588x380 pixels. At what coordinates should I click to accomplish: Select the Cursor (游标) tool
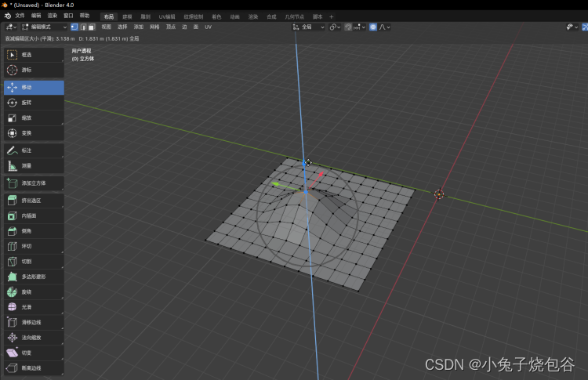click(x=34, y=70)
